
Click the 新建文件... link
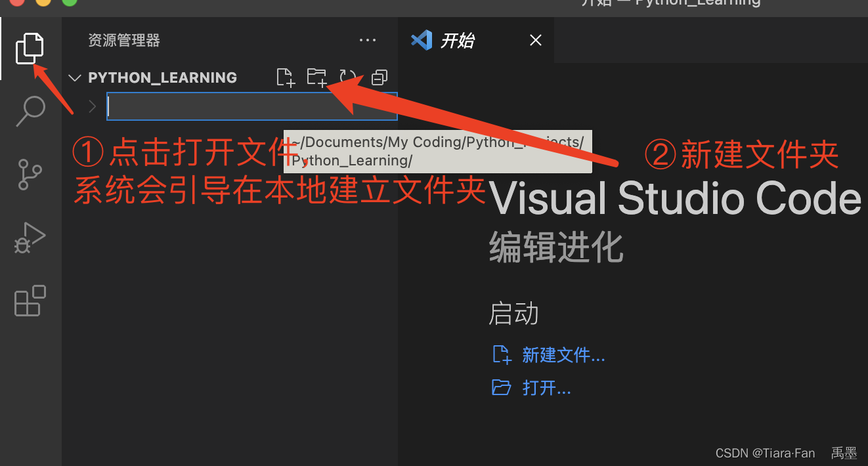tap(563, 355)
